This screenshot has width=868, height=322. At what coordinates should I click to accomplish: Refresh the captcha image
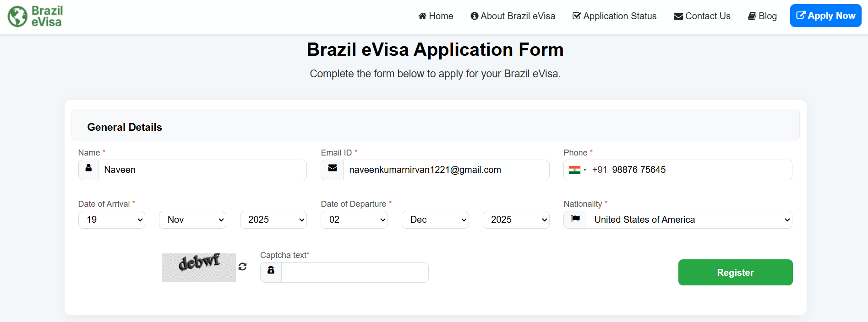[x=242, y=267]
